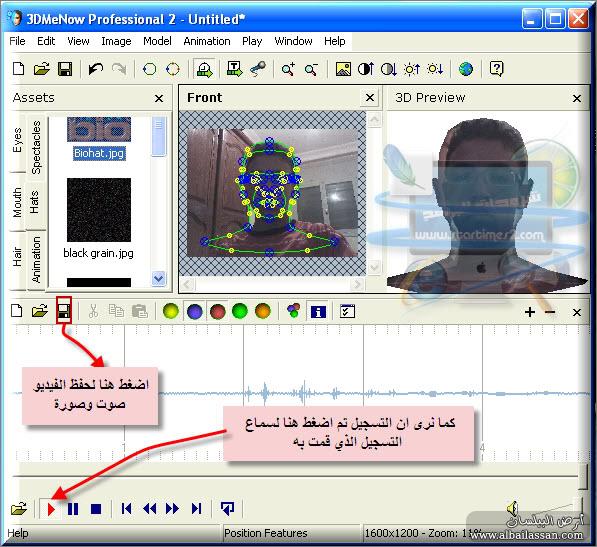Image resolution: width=597 pixels, height=547 pixels.
Task: Select the export animation clock icon
Action: point(204,69)
